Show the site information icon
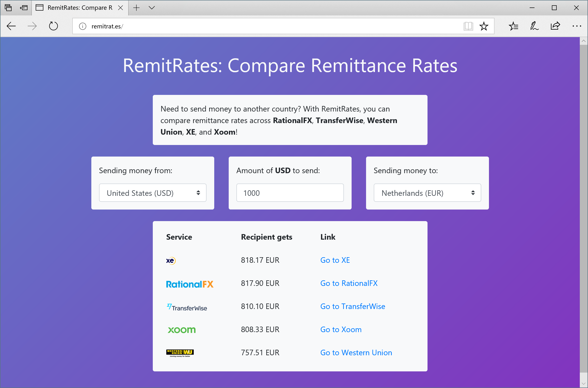Image resolution: width=588 pixels, height=388 pixels. coord(82,26)
